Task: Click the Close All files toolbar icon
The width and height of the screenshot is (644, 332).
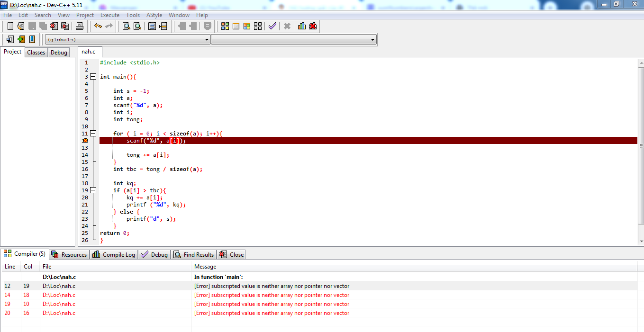Action: [x=65, y=26]
